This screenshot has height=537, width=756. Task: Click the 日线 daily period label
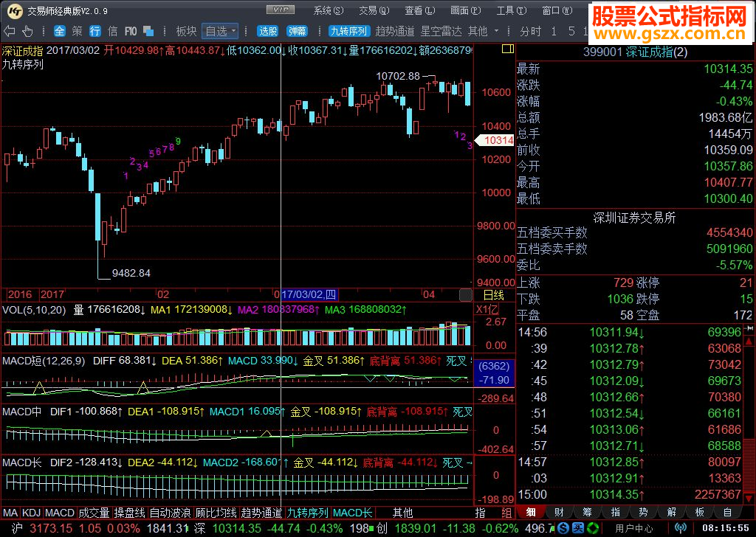[494, 295]
